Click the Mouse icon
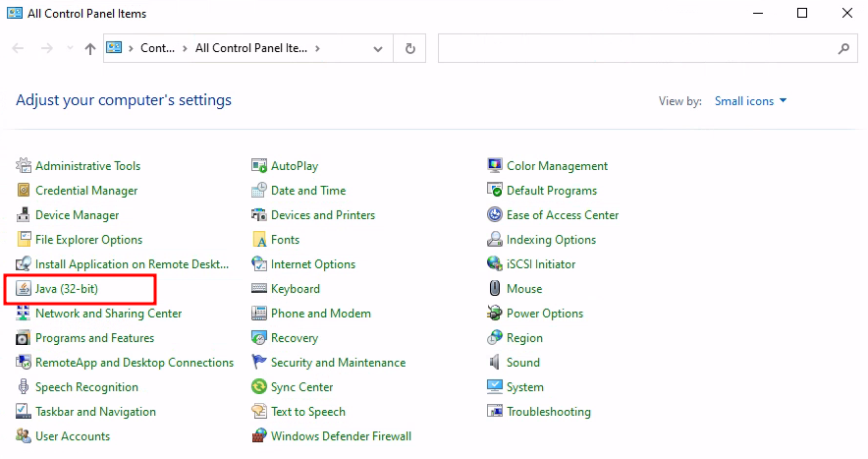Screen dimensions: 868x459 [x=495, y=289]
